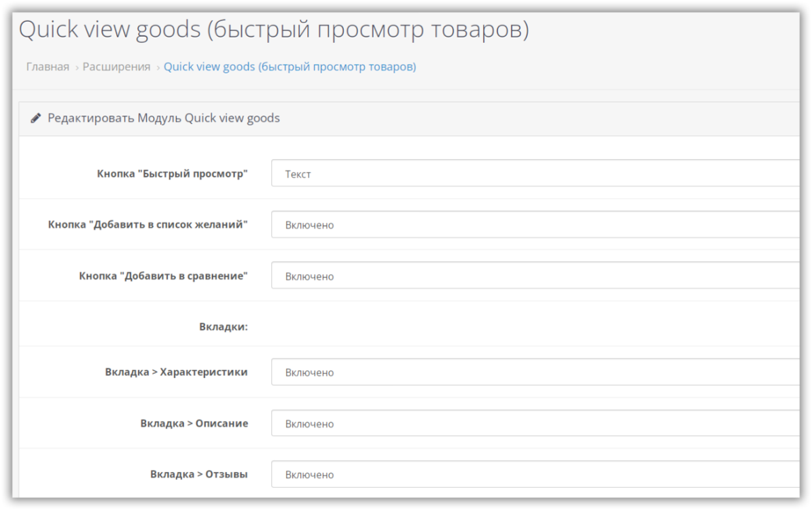Go to Главная breadcrumb link
Screen dimensions: 812x510
[x=48, y=67]
